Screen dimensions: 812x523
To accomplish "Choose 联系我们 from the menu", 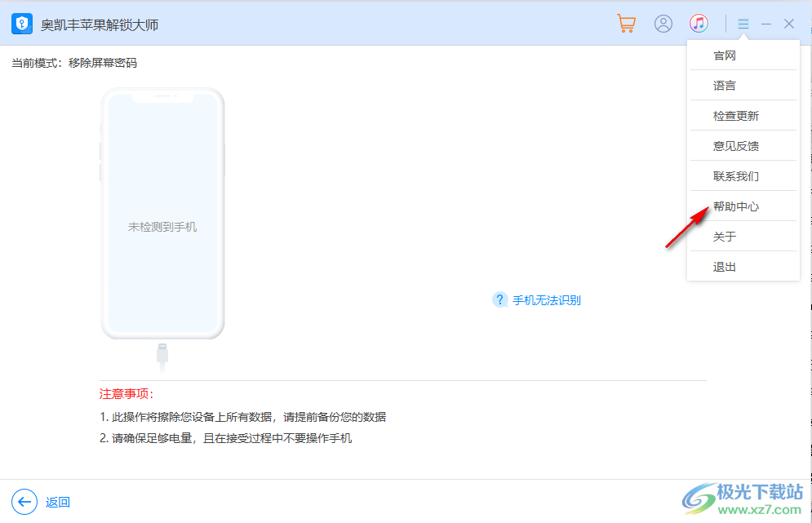I will click(743, 176).
